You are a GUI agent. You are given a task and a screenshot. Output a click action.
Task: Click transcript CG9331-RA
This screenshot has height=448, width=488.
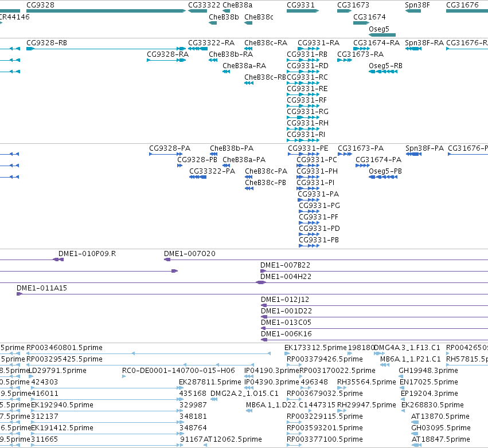click(x=318, y=43)
